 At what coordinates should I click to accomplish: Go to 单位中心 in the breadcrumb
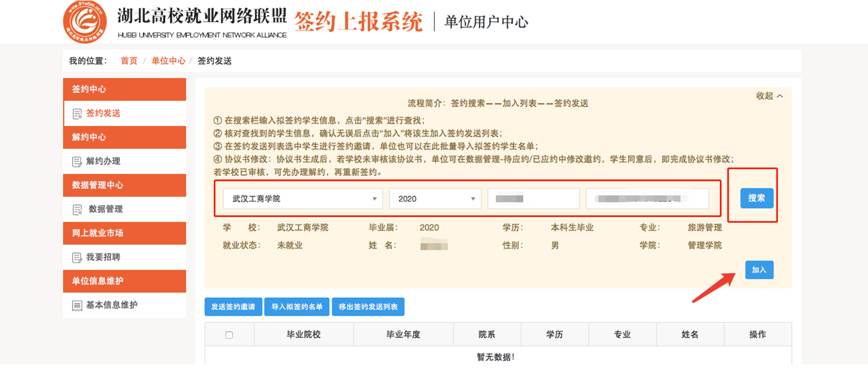pyautogui.click(x=168, y=61)
